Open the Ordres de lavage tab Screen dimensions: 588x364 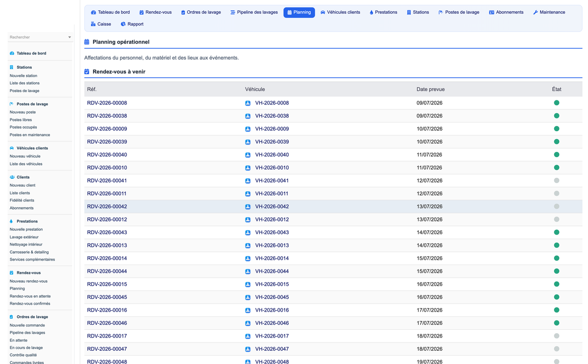(201, 12)
